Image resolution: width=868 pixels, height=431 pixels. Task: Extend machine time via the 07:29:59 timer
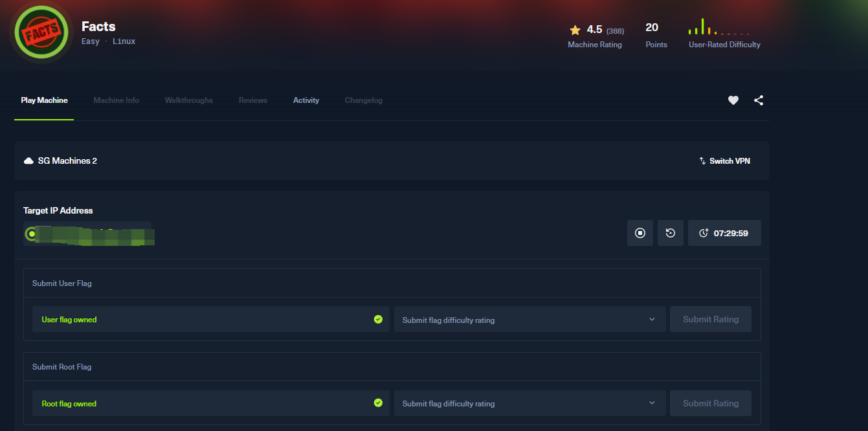pyautogui.click(x=724, y=233)
